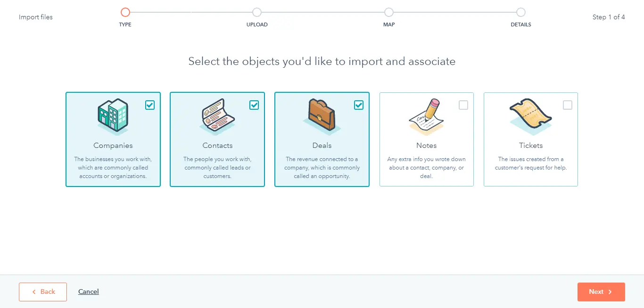
Task: Uncheck the Contacts checkbox
Action: [255, 105]
